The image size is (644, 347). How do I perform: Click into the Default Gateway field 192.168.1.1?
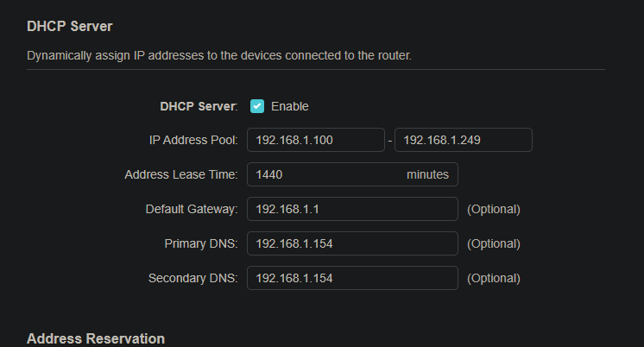tap(352, 209)
